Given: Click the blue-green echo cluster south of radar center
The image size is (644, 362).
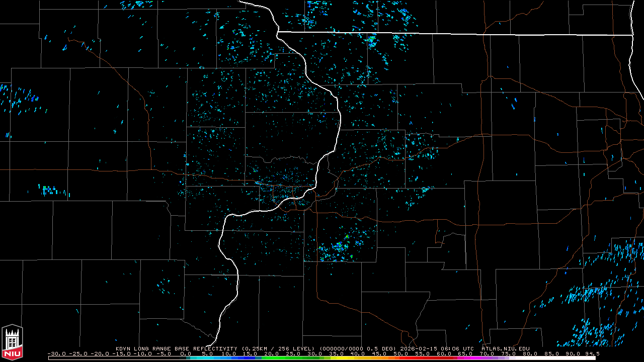Looking at the screenshot, I should 340,246.
